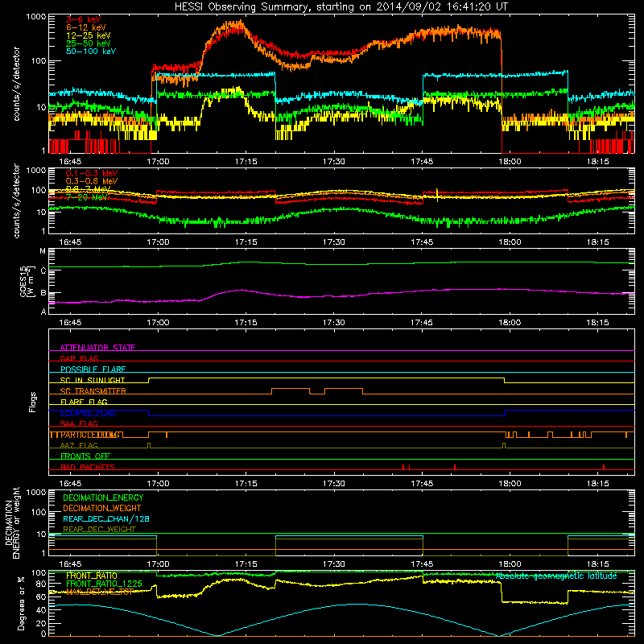Select the REAR_DEC_WEIGHT legend label
Screen dimensions: 644x644
[99, 530]
